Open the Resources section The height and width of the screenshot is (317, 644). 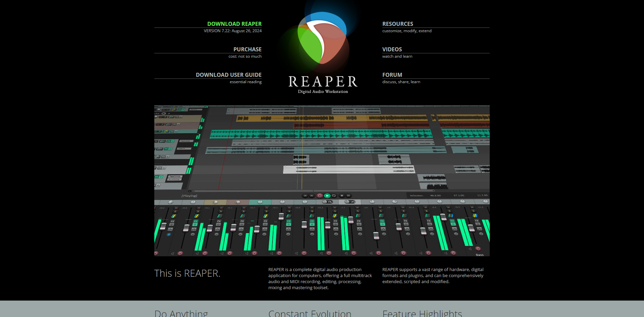pyautogui.click(x=397, y=24)
